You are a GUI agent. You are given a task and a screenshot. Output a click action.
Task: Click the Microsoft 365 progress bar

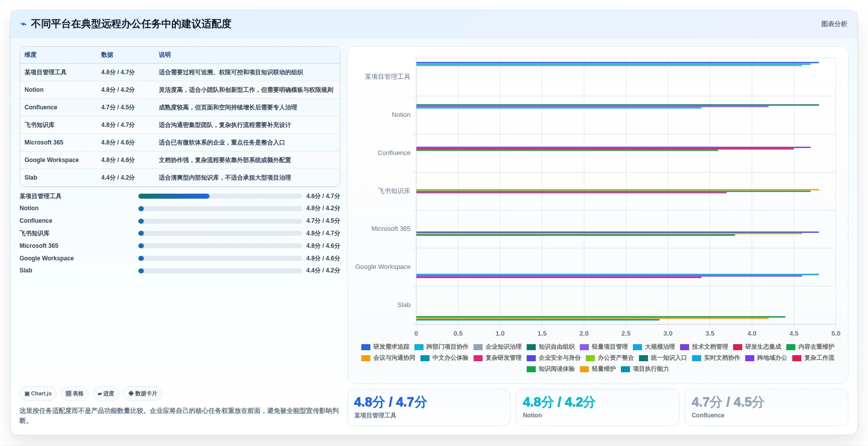click(x=220, y=246)
